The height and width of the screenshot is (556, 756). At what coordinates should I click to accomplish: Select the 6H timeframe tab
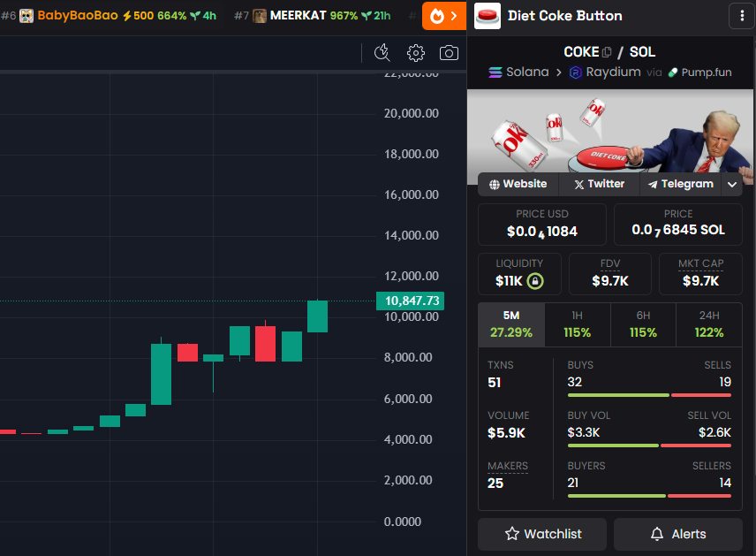tap(643, 324)
